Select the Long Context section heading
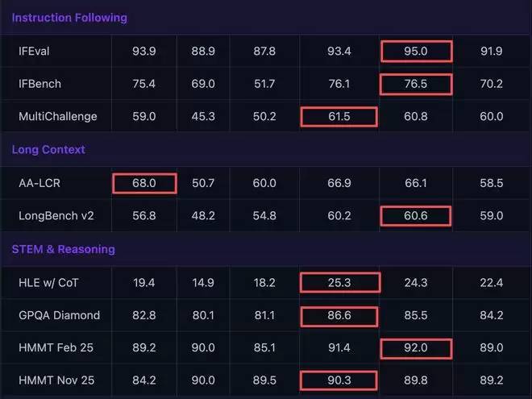 (x=48, y=150)
